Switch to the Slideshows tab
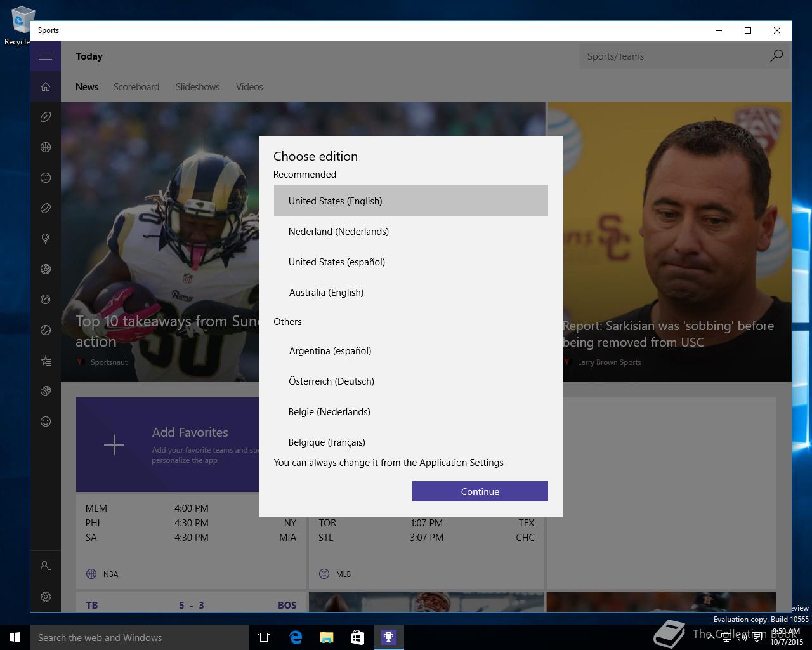The image size is (812, 650). (197, 87)
